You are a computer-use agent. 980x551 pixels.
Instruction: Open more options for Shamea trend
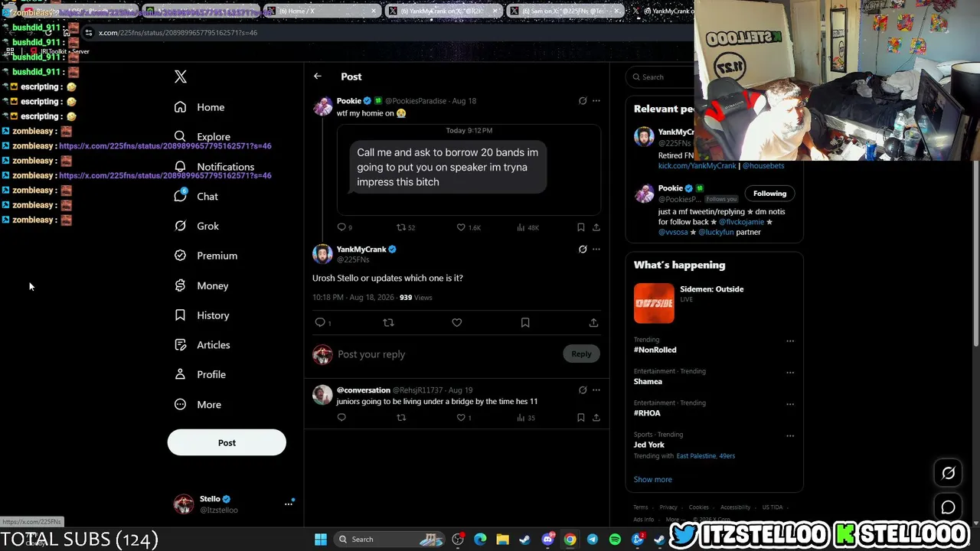(x=790, y=373)
